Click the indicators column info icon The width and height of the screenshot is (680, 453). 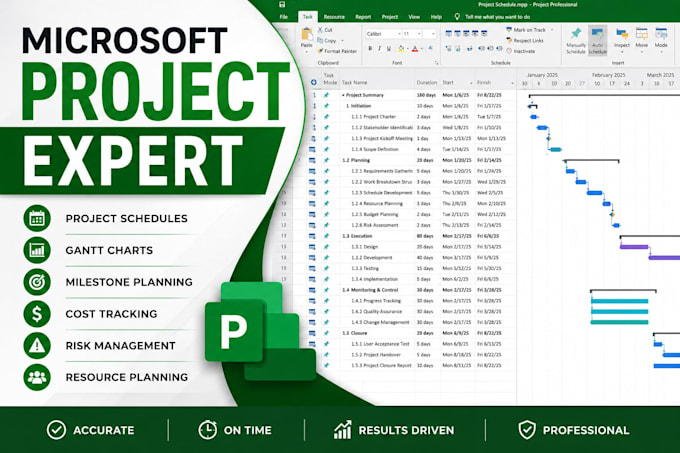click(314, 82)
